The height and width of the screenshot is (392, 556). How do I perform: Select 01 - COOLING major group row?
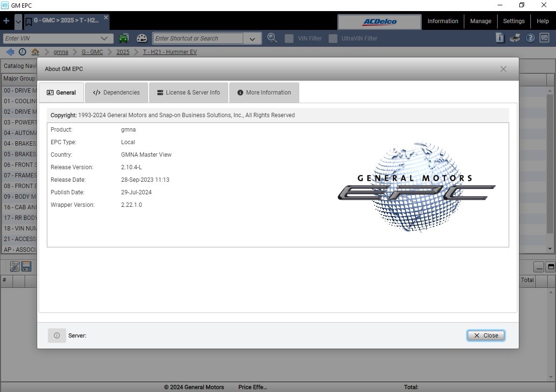click(19, 101)
